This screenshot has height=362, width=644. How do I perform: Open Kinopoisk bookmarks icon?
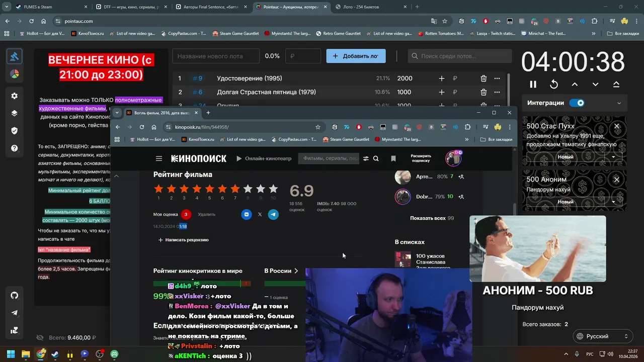(x=393, y=158)
